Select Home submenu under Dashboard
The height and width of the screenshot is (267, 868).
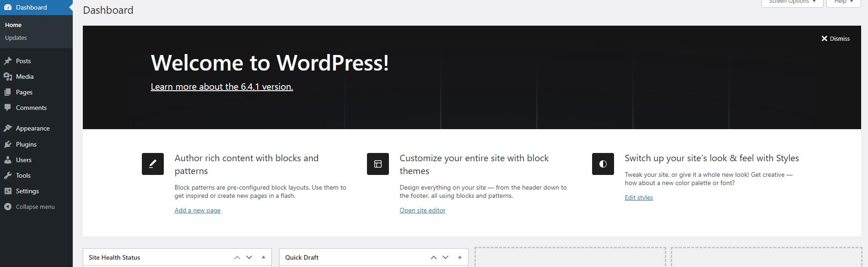pos(13,25)
